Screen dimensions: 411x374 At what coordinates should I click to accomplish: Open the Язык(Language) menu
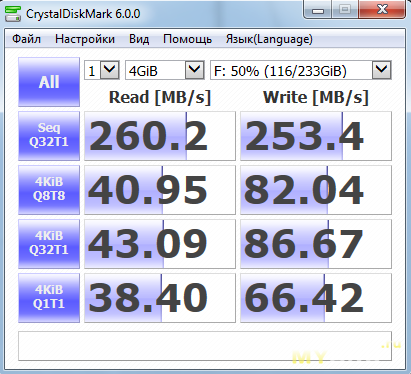tap(269, 39)
